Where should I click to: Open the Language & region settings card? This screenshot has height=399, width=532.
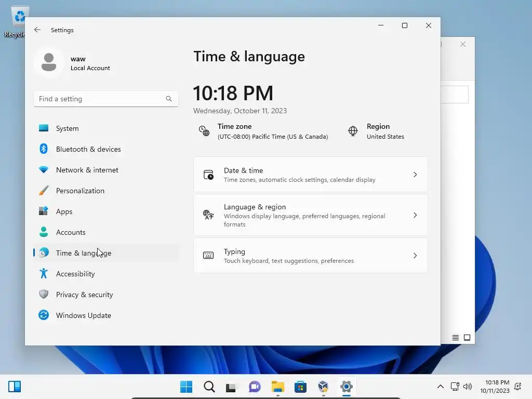(311, 215)
